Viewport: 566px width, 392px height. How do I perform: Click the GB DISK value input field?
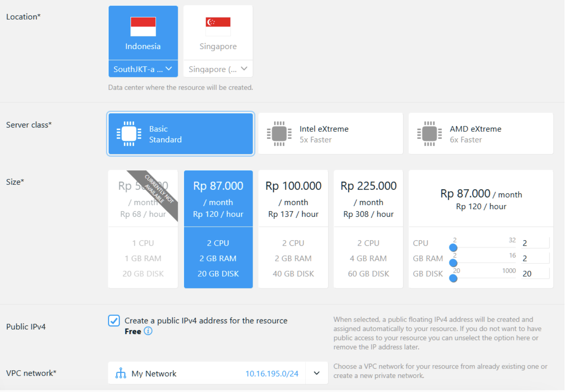pos(536,274)
